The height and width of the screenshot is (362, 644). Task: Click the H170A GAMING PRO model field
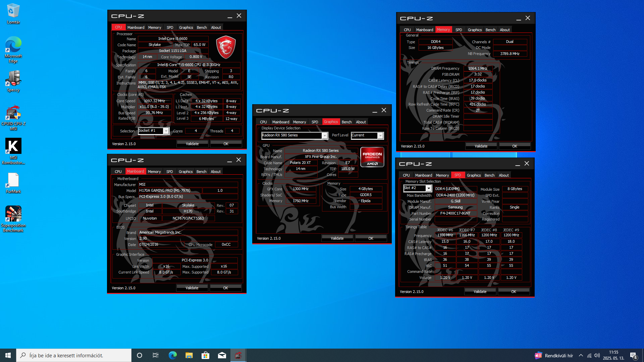(170, 190)
